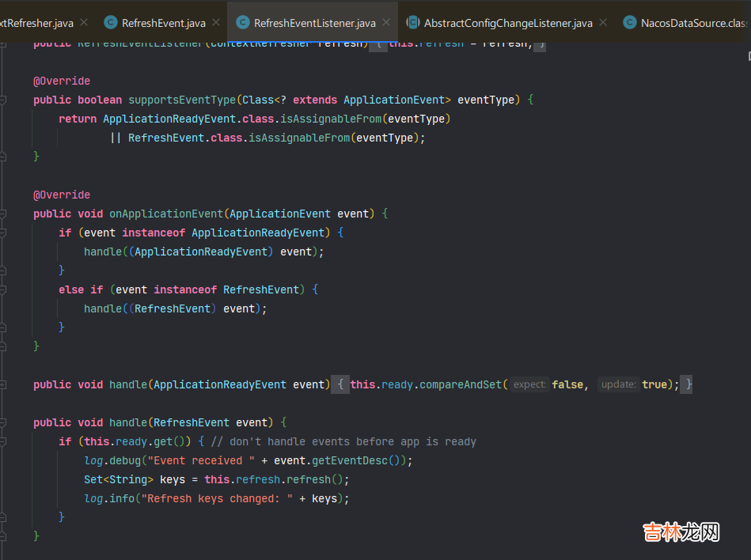
Task: Collapse the onApplicationEvent method in the gutter
Action: click(x=3, y=214)
